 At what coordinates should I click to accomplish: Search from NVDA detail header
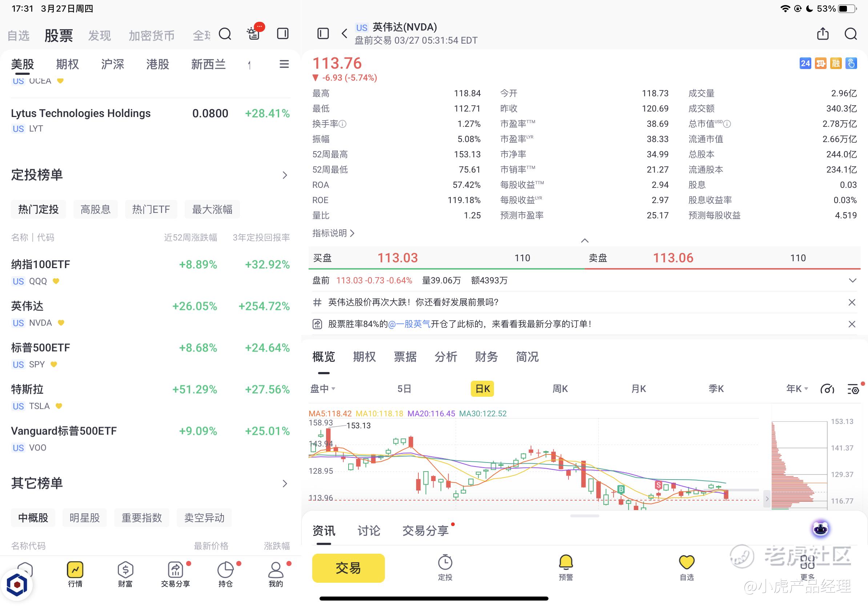tap(851, 34)
